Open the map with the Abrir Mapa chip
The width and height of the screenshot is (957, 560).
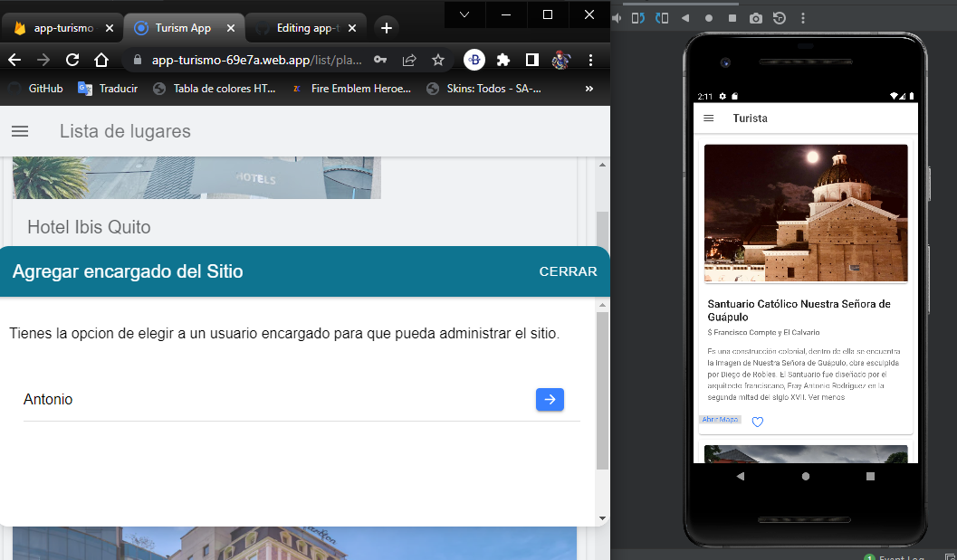(x=720, y=419)
